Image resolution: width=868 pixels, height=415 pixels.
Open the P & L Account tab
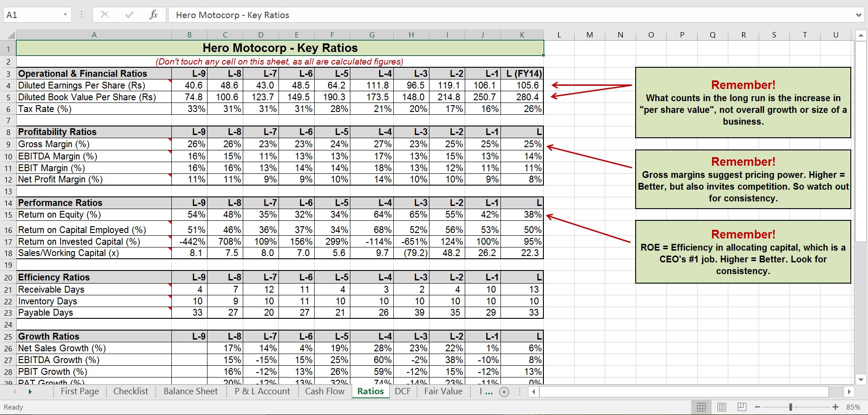tap(262, 392)
